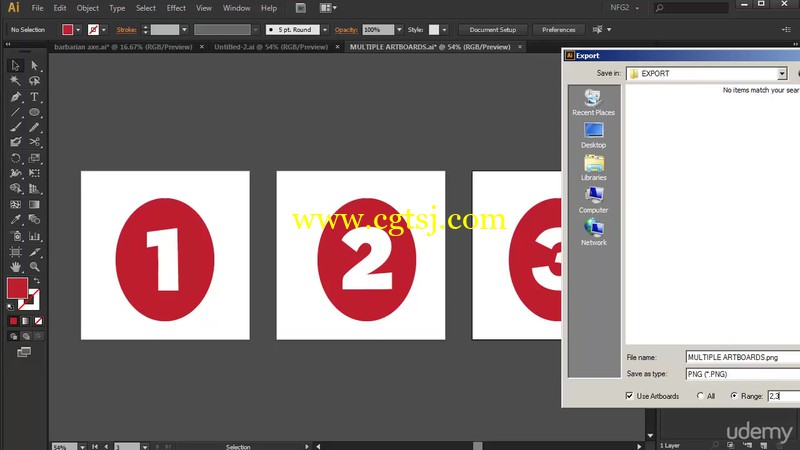Enable Draw Behind mode
The height and width of the screenshot is (450, 800).
tap(26, 336)
